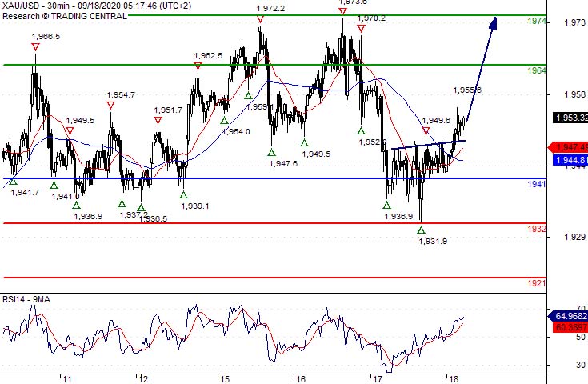This screenshot has height=384, width=588.
Task: Click the green 1964 resistance level label
Action: [537, 70]
